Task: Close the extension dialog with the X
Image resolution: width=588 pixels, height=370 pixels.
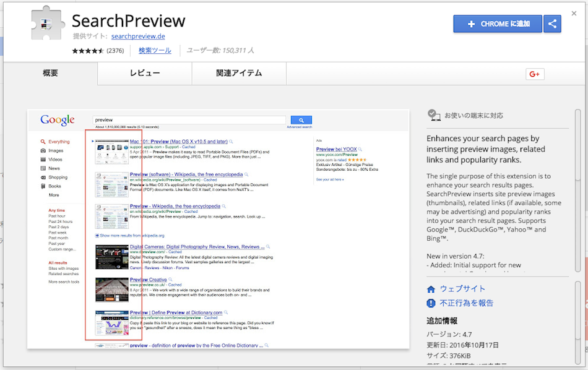Action: click(x=574, y=14)
